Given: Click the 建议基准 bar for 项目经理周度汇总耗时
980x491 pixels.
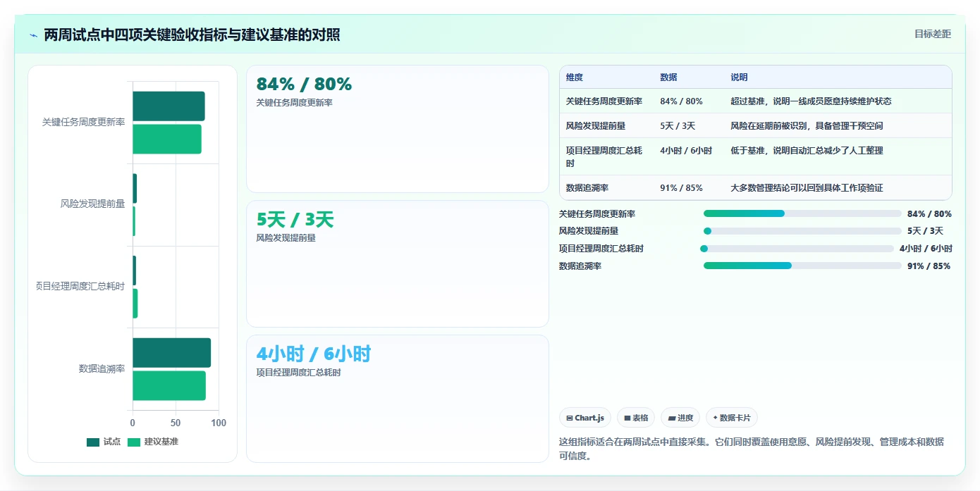Looking at the screenshot, I should (x=135, y=304).
